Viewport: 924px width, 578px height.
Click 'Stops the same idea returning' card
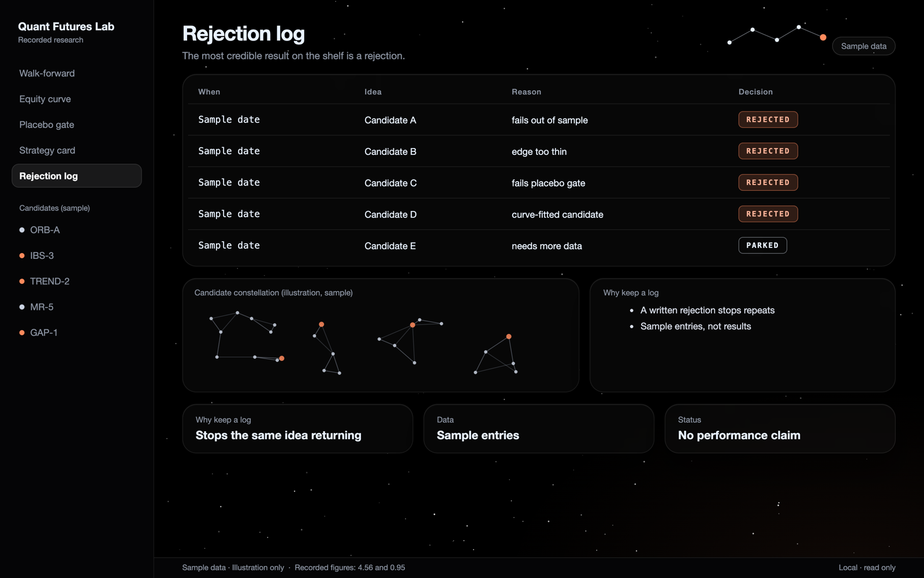(x=297, y=429)
